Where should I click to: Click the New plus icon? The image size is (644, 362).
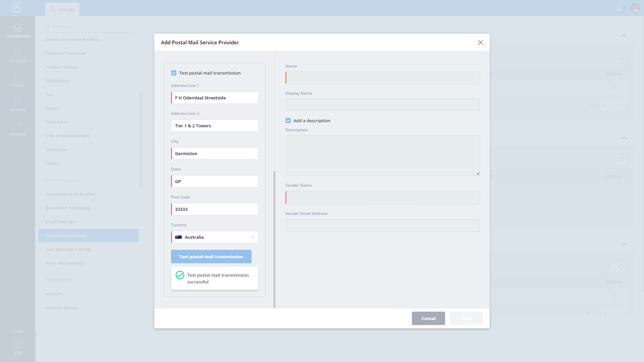click(18, 344)
